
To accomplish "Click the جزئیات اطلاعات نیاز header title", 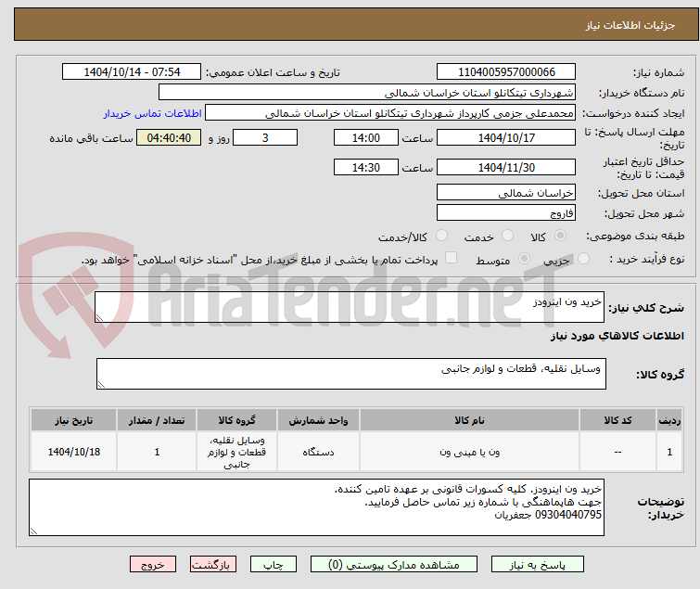I will [x=630, y=25].
